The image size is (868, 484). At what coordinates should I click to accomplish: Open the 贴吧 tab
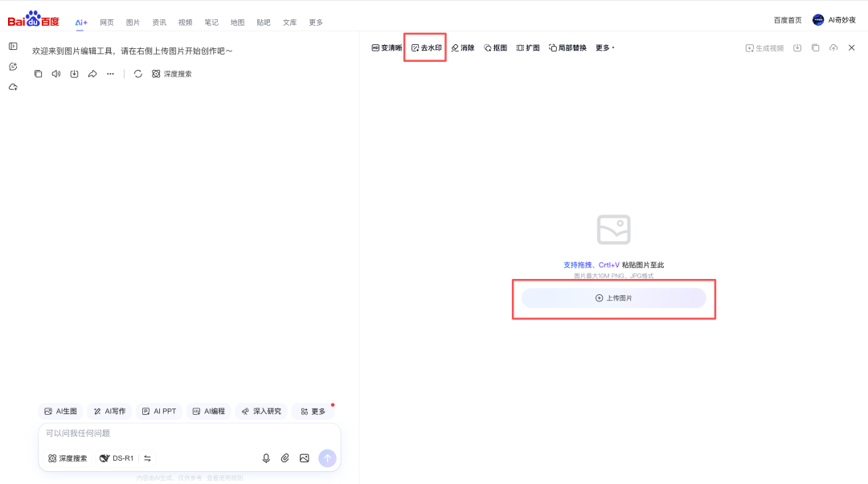point(264,23)
